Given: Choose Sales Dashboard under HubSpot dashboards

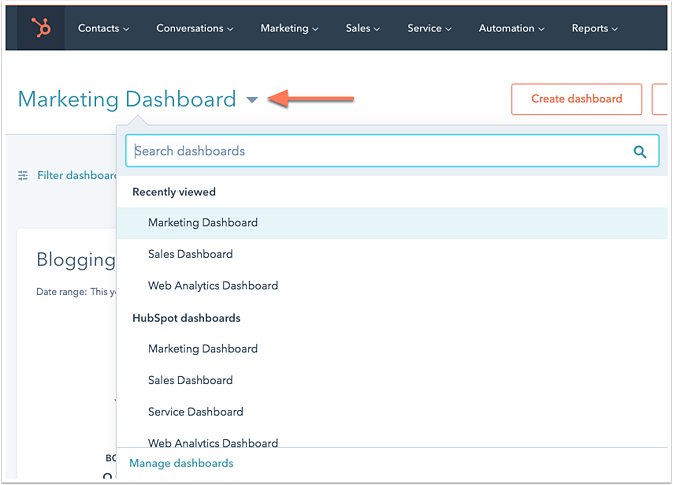Looking at the screenshot, I should 190,380.
